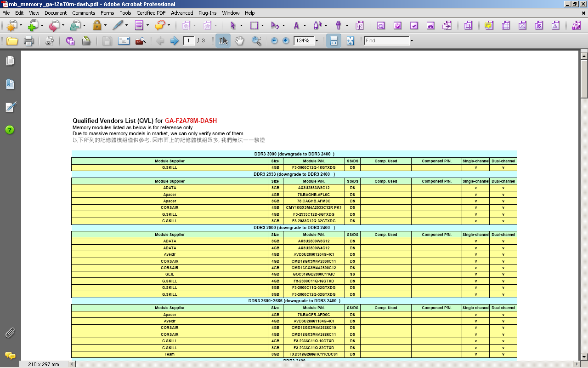Choose the TouchUp Text tool
588x368 pixels.
tap(297, 25)
